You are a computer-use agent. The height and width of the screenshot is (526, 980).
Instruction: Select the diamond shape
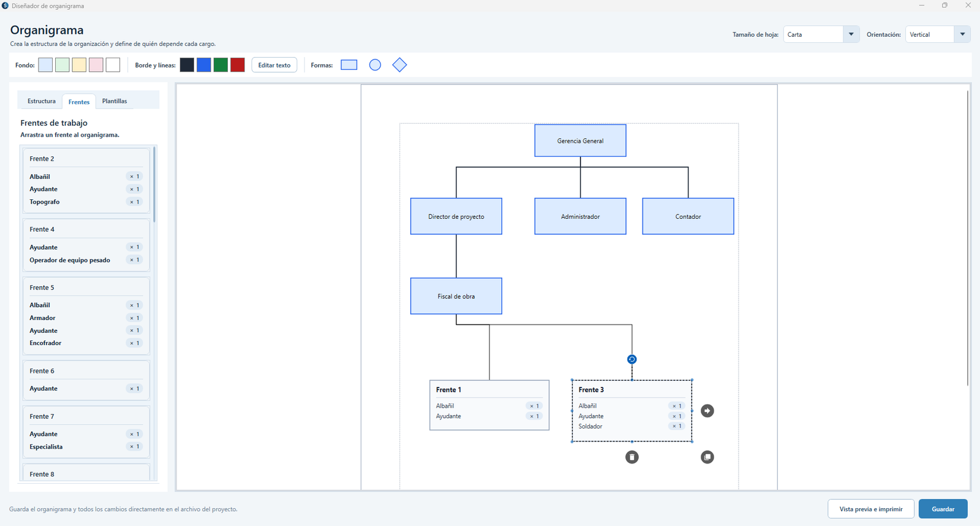pos(399,65)
